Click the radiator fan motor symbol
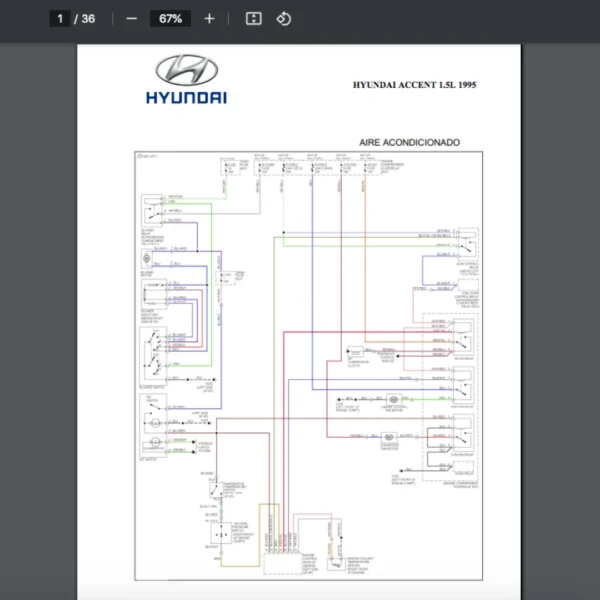The height and width of the screenshot is (600, 600). pyautogui.click(x=395, y=398)
